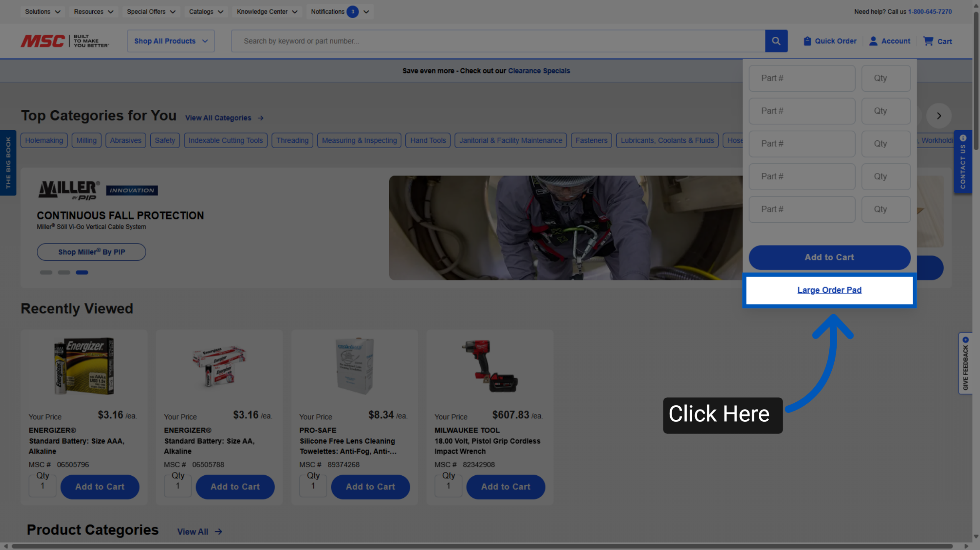The width and height of the screenshot is (980, 550).
Task: Click Qty field for Milwaukee impact wrench
Action: click(x=448, y=486)
